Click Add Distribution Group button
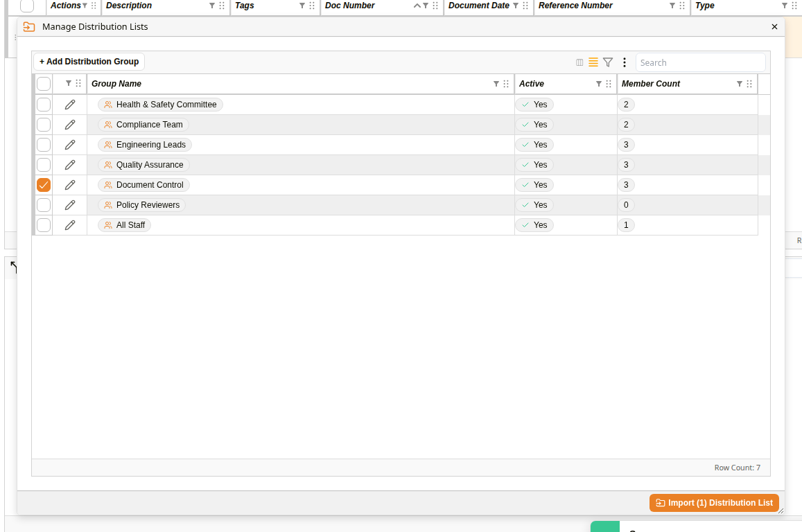This screenshot has height=532, width=802. [x=89, y=62]
